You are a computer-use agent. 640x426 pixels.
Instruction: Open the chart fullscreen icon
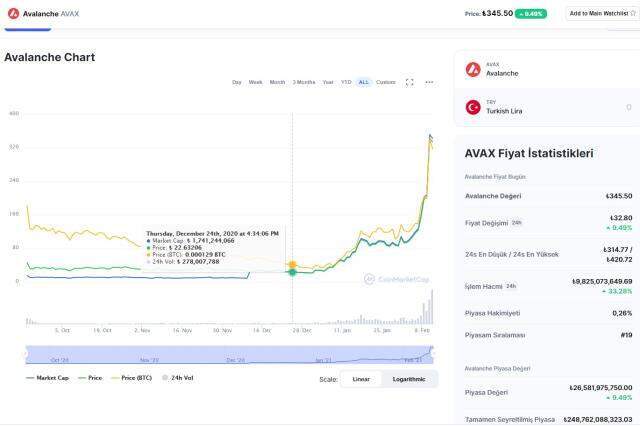[x=409, y=82]
